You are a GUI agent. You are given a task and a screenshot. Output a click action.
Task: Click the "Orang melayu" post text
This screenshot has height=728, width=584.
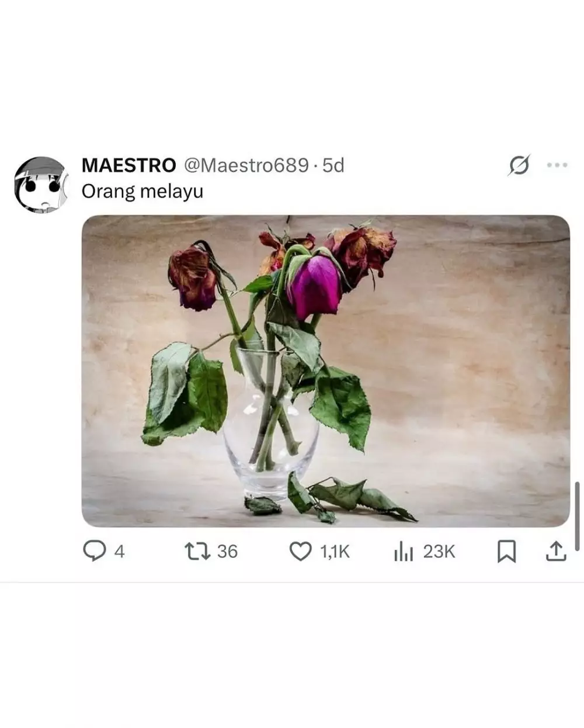[x=142, y=191]
